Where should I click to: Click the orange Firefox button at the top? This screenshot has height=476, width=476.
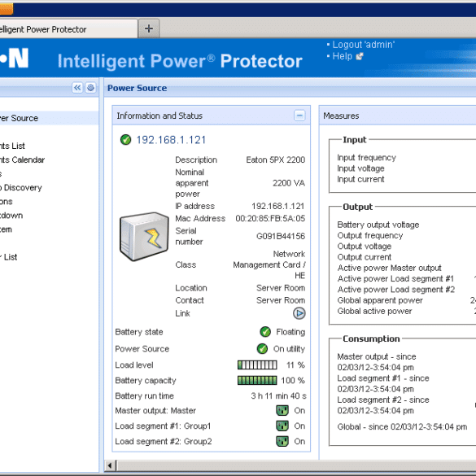tap(6, 8)
